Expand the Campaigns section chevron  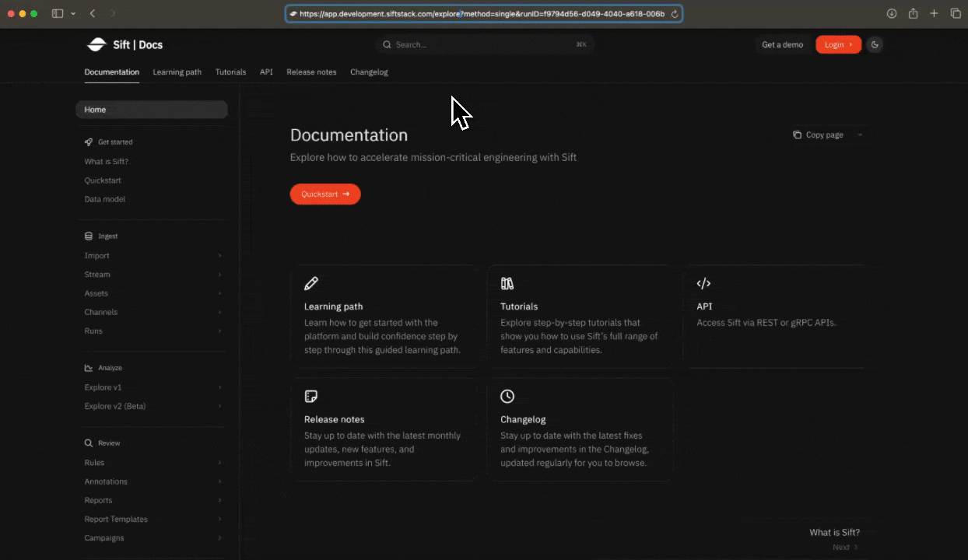219,538
